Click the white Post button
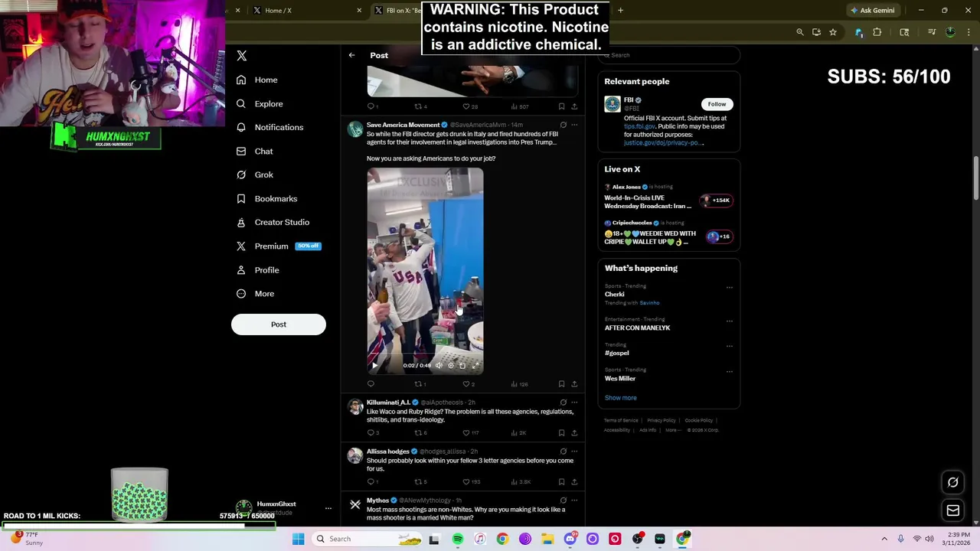Viewport: 980px width, 551px height. click(x=279, y=324)
